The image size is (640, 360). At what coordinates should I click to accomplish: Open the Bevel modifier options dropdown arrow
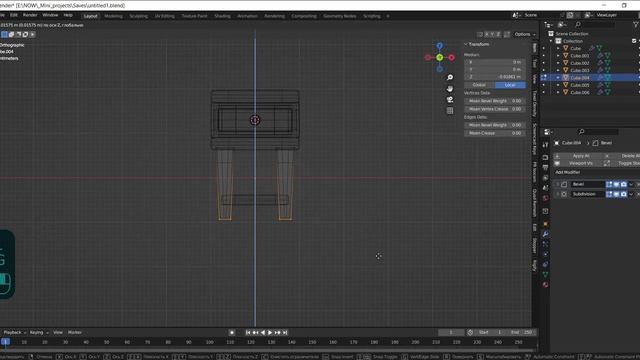click(x=631, y=184)
